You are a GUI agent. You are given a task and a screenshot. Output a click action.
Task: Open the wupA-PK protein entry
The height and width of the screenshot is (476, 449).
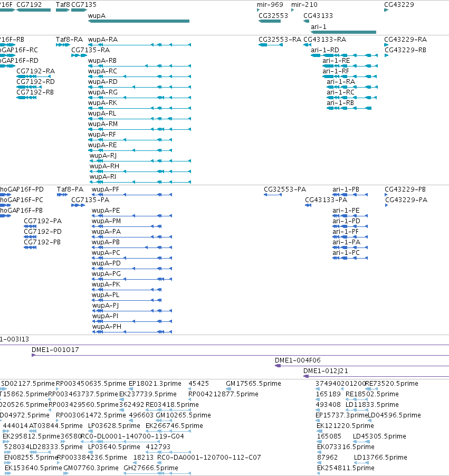point(106,284)
